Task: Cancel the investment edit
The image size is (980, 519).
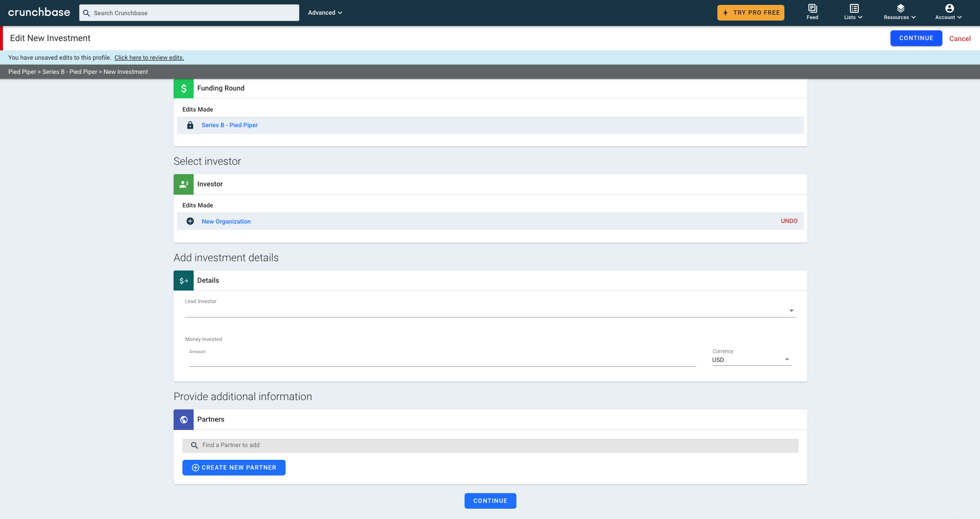Action: [960, 39]
